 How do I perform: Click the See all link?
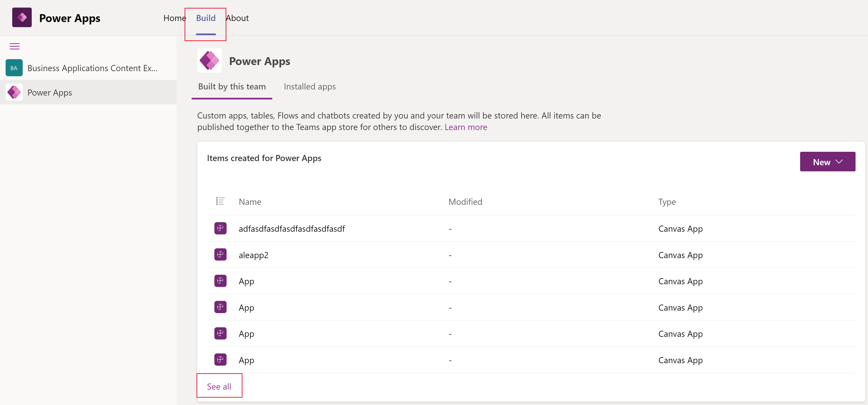click(x=219, y=386)
